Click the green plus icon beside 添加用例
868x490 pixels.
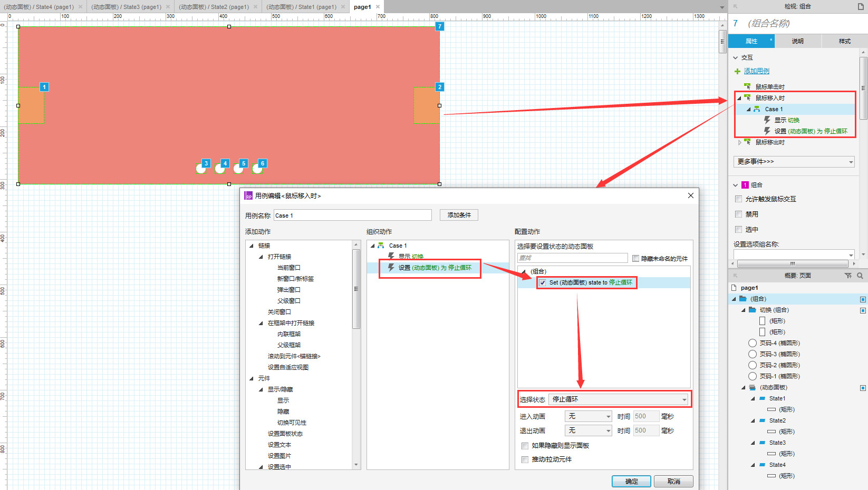tap(737, 72)
